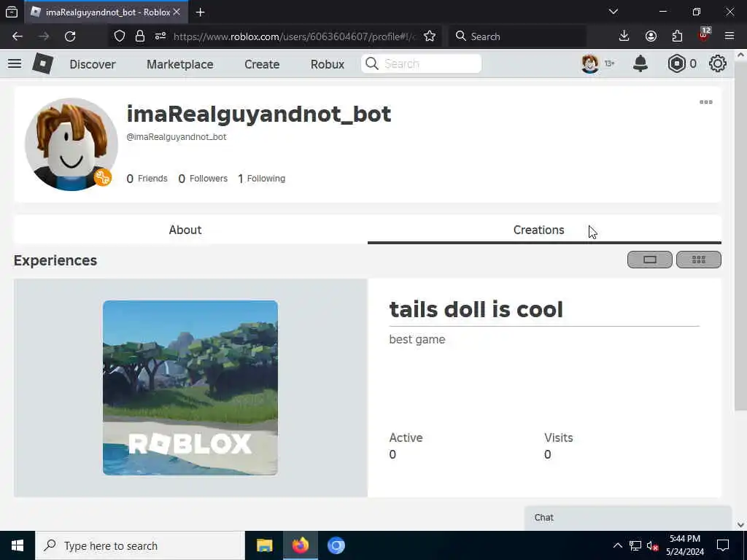
Task: View the 0 Friends list
Action: pyautogui.click(x=147, y=179)
